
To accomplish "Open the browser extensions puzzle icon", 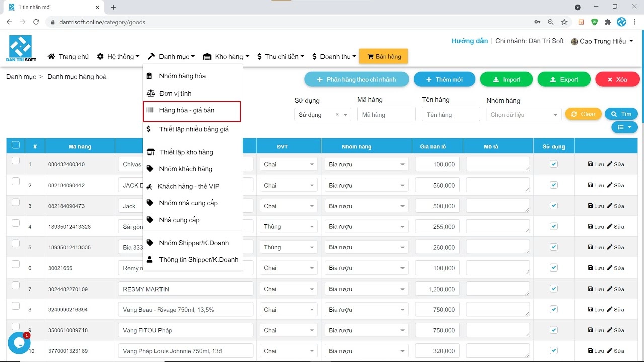I will [x=608, y=22].
